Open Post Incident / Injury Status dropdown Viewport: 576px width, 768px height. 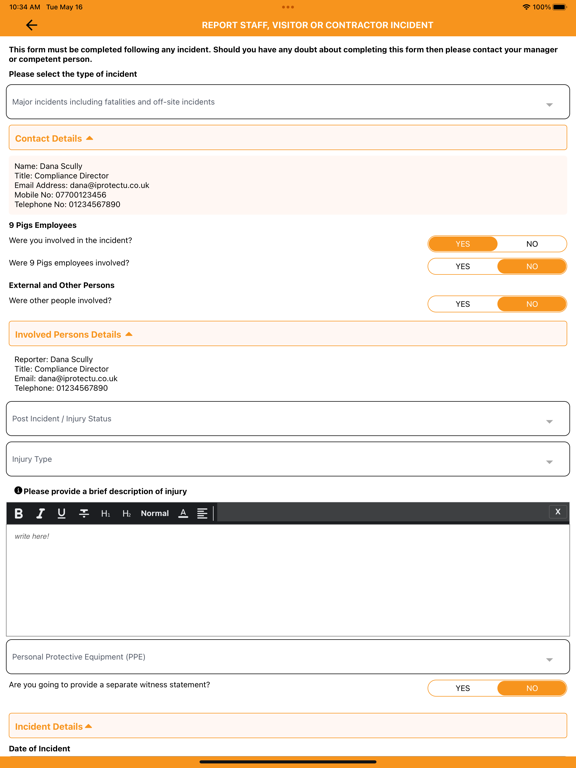pos(288,419)
